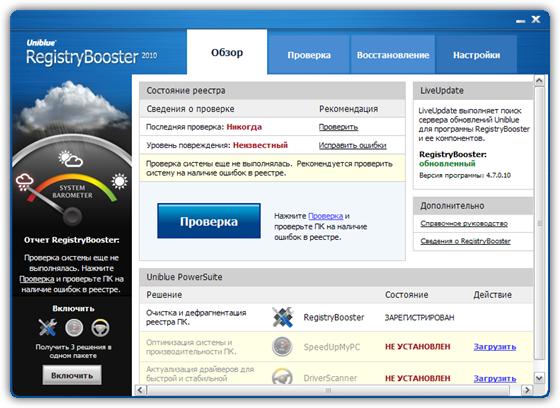560x408 pixels.
Task: Click horizontal scrollbar left arrow
Action: tap(140, 390)
